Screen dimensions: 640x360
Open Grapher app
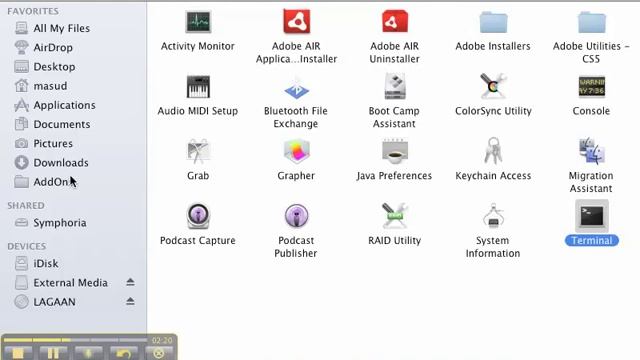297,151
